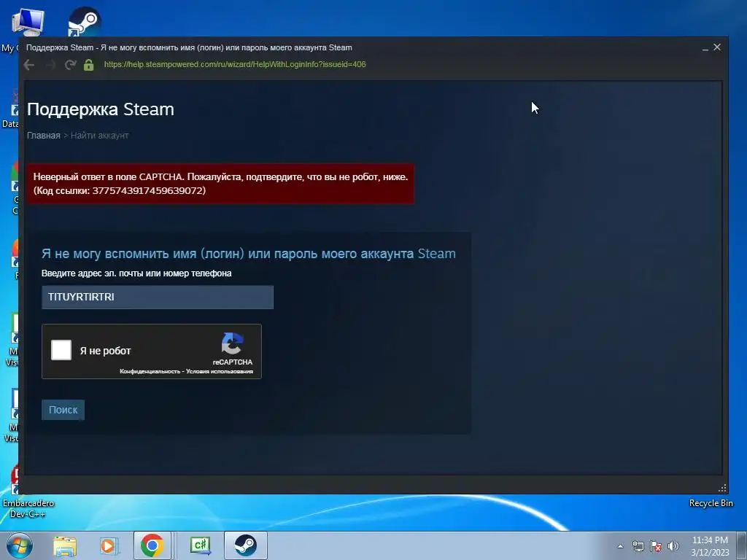The height and width of the screenshot is (560, 747).
Task: Grab the window's bottom-right resize grip
Action: pos(722,488)
